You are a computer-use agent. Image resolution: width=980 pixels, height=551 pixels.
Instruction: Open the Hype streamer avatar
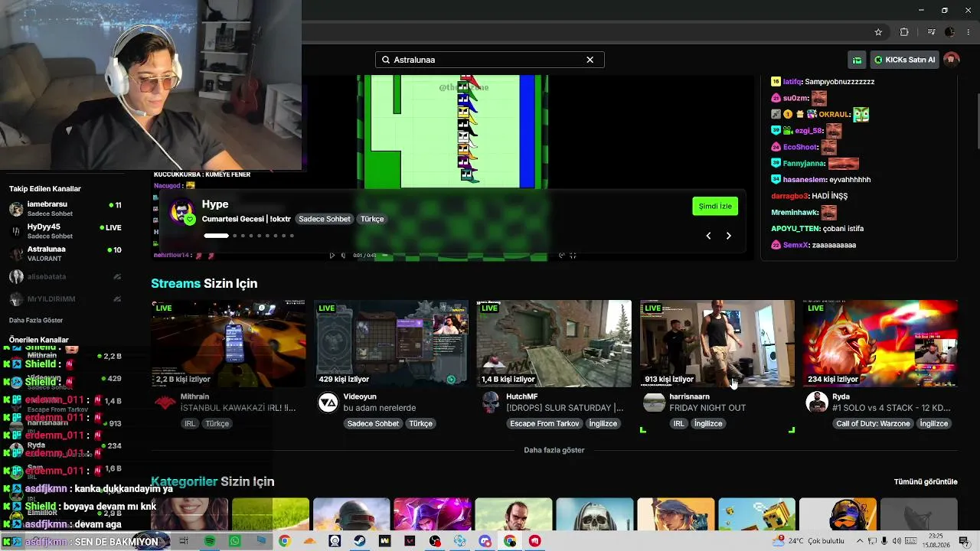[181, 211]
